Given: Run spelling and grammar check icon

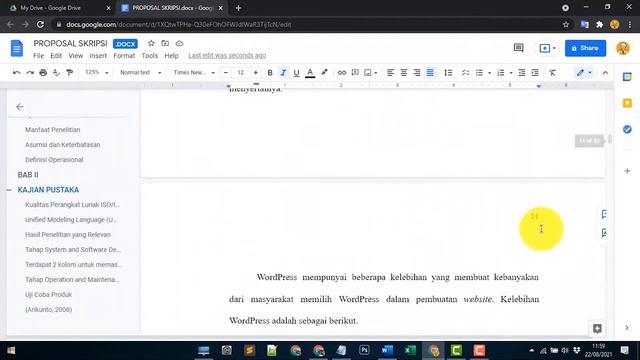Looking at the screenshot, I should point(56,73).
